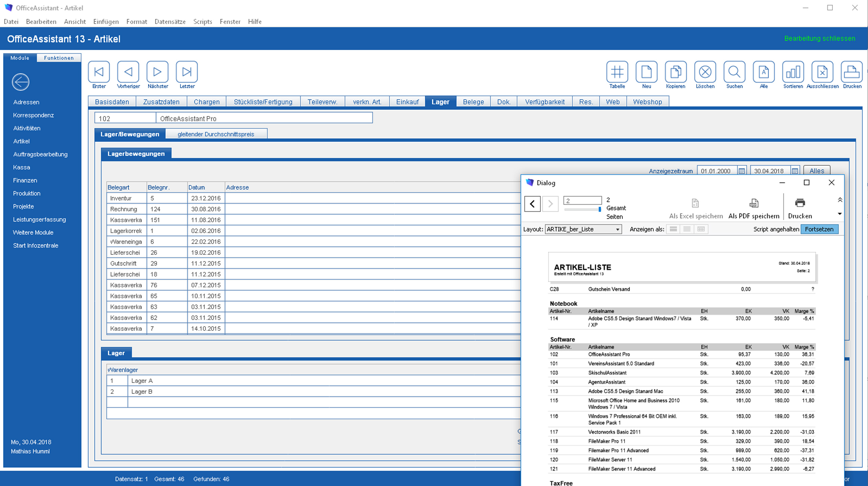Switch to table view in Anzeigen als
The image size is (868, 486).
pyautogui.click(x=701, y=229)
